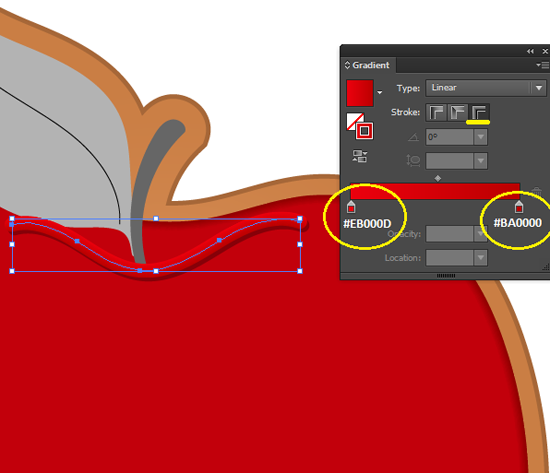Click the aspect ratio field

point(449,161)
